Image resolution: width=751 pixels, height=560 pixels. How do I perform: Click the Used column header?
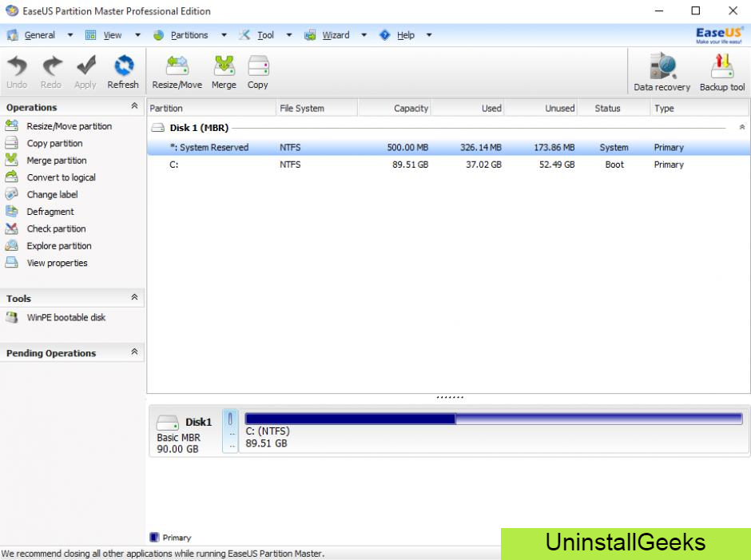pyautogui.click(x=468, y=109)
